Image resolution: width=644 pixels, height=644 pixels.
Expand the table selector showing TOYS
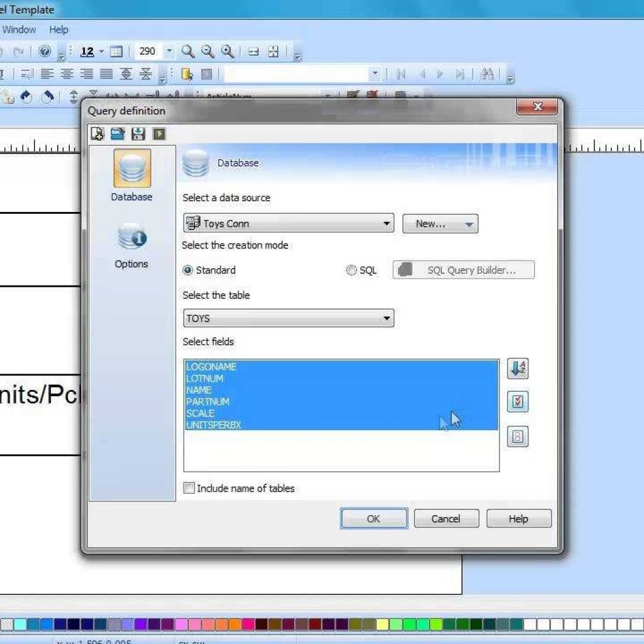[x=386, y=318]
